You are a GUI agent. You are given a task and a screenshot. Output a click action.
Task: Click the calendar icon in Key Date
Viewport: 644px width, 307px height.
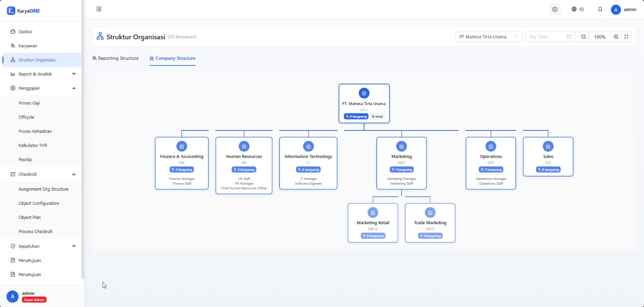[569, 37]
